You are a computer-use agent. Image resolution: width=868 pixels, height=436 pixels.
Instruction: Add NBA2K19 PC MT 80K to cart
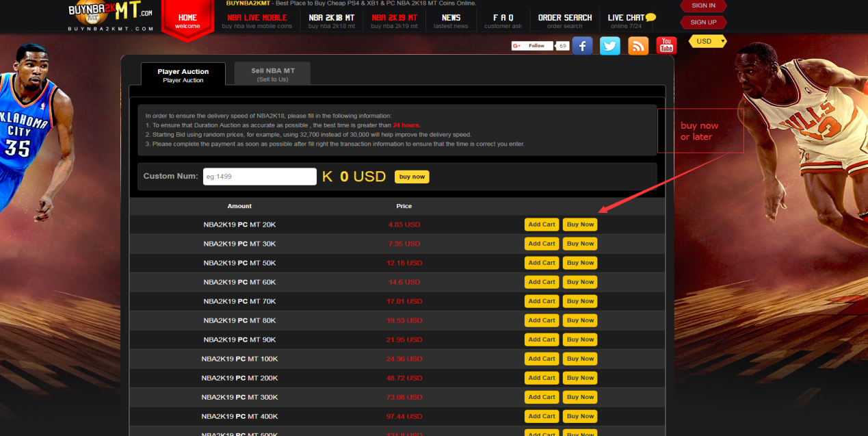click(542, 320)
